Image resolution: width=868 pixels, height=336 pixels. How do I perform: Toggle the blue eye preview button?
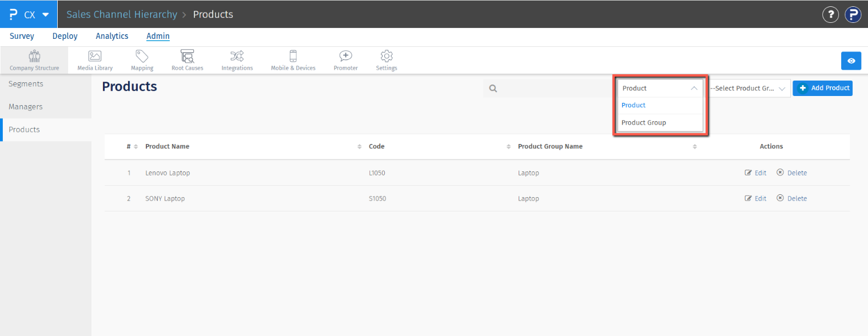point(851,61)
